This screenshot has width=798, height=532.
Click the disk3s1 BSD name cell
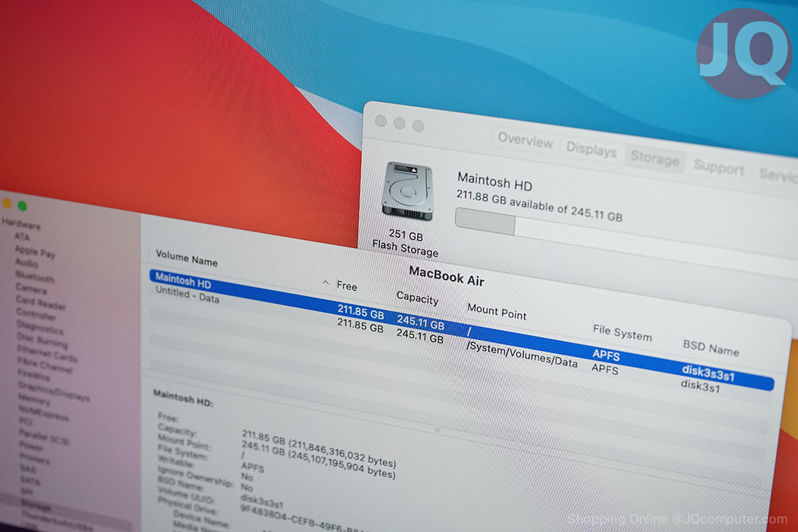(x=700, y=386)
